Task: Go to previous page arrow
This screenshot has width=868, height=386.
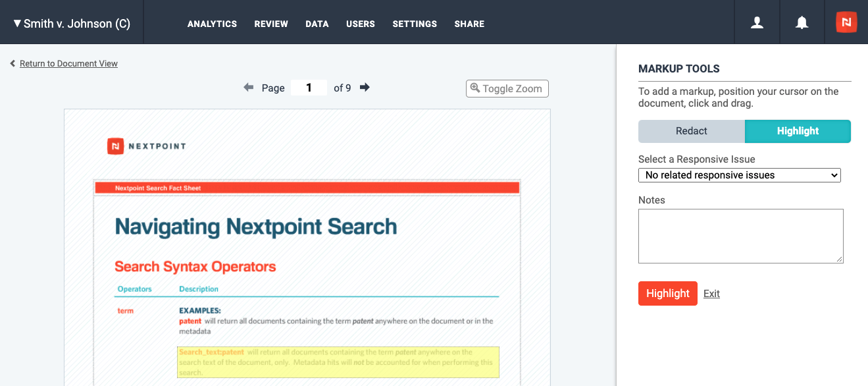Action: (249, 88)
